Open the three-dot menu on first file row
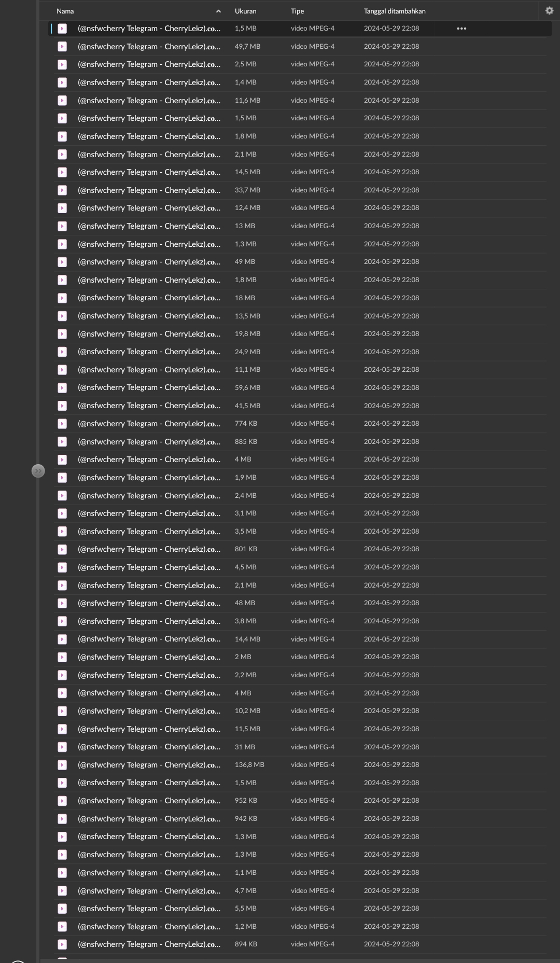Image resolution: width=560 pixels, height=963 pixels. pyautogui.click(x=461, y=29)
